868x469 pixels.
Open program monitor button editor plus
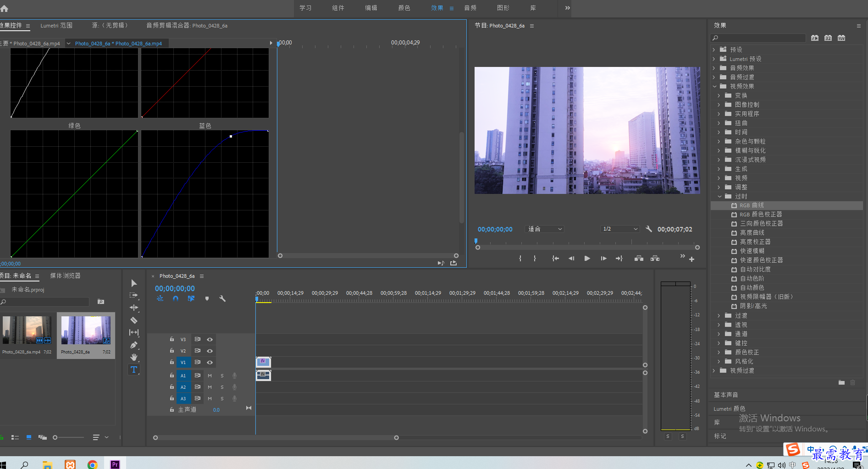pos(691,259)
